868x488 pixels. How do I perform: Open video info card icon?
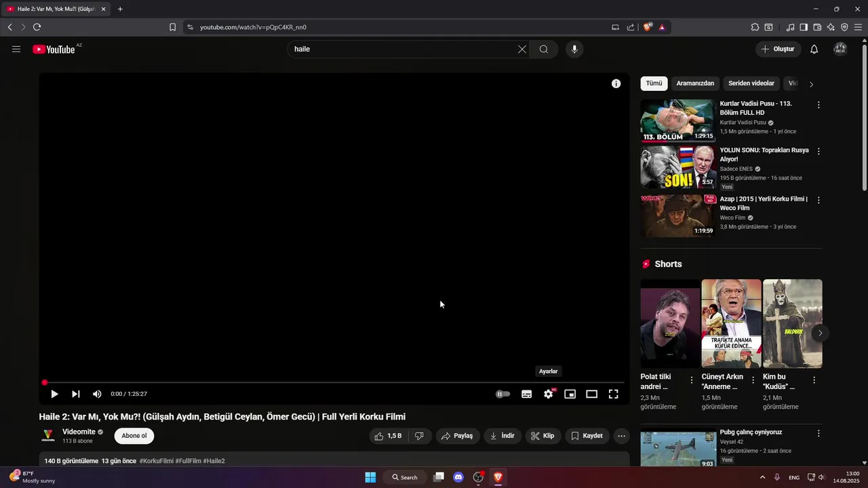pos(616,83)
